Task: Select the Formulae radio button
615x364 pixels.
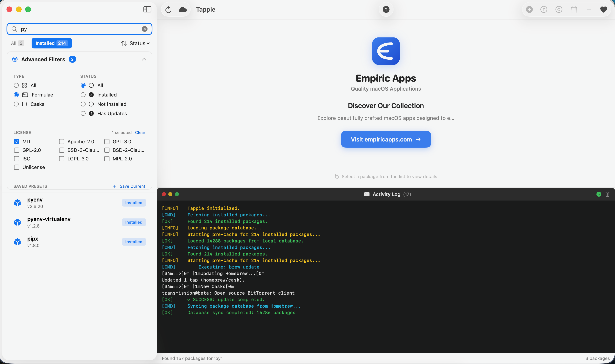Action: pyautogui.click(x=16, y=94)
